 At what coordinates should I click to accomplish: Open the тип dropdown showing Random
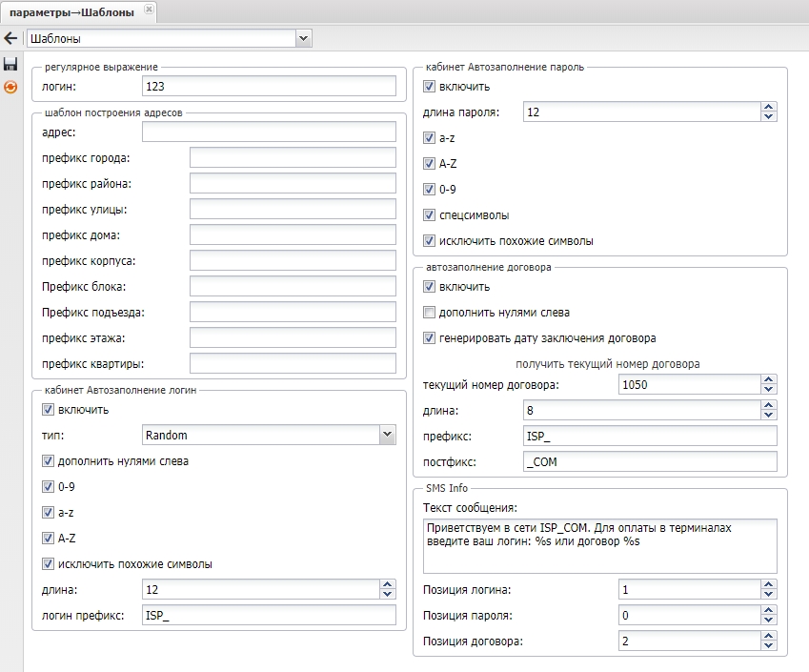386,435
